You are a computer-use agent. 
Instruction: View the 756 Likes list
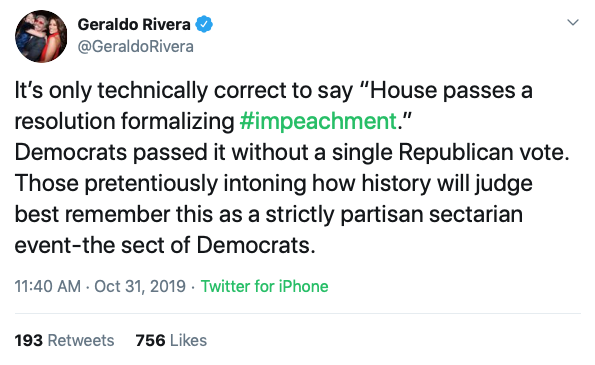click(x=171, y=340)
